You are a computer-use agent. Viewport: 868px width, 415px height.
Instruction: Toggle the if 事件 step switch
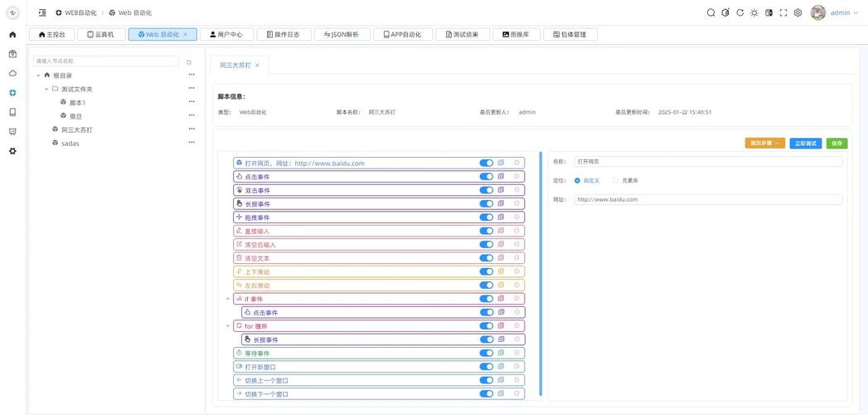[486, 299]
